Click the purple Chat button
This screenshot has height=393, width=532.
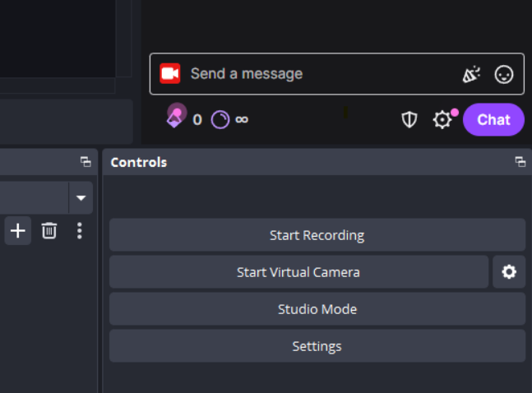point(493,119)
